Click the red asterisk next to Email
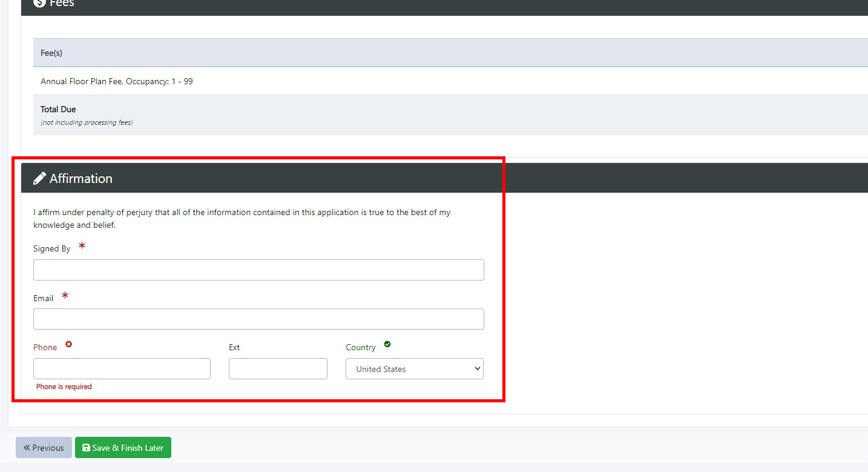This screenshot has height=472, width=868. pyautogui.click(x=65, y=296)
